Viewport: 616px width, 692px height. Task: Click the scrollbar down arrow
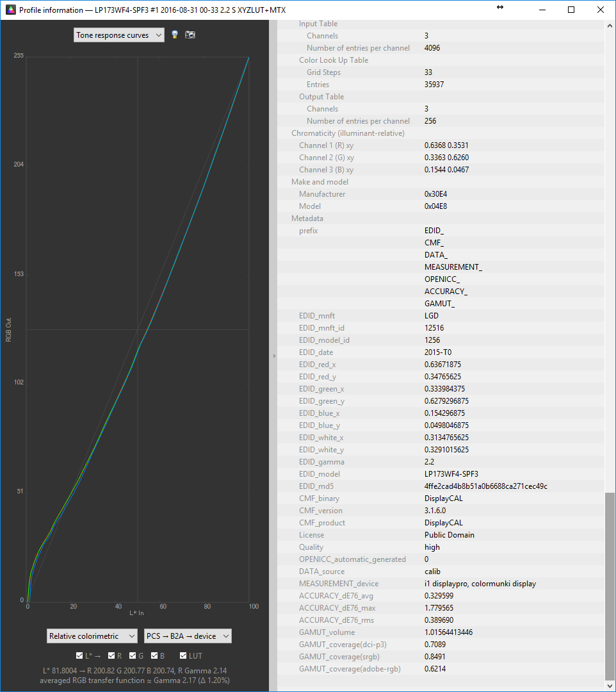(x=610, y=686)
